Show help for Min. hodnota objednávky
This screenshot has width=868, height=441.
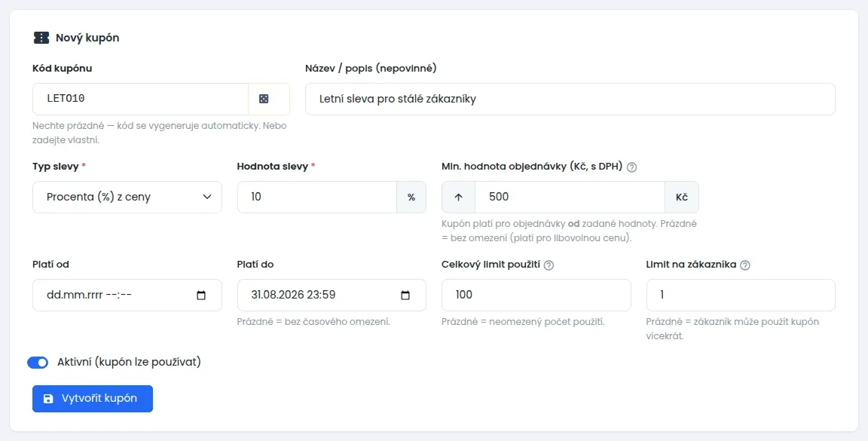click(x=631, y=167)
